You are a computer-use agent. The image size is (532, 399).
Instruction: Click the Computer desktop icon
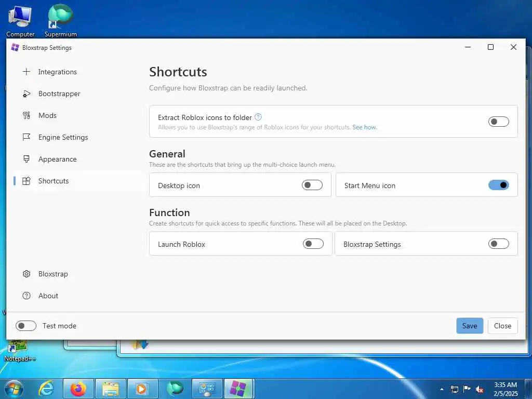(20, 21)
